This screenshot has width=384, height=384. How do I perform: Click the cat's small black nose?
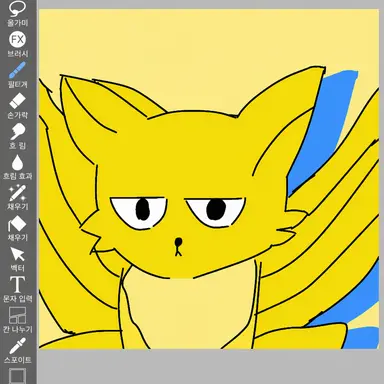179,241
